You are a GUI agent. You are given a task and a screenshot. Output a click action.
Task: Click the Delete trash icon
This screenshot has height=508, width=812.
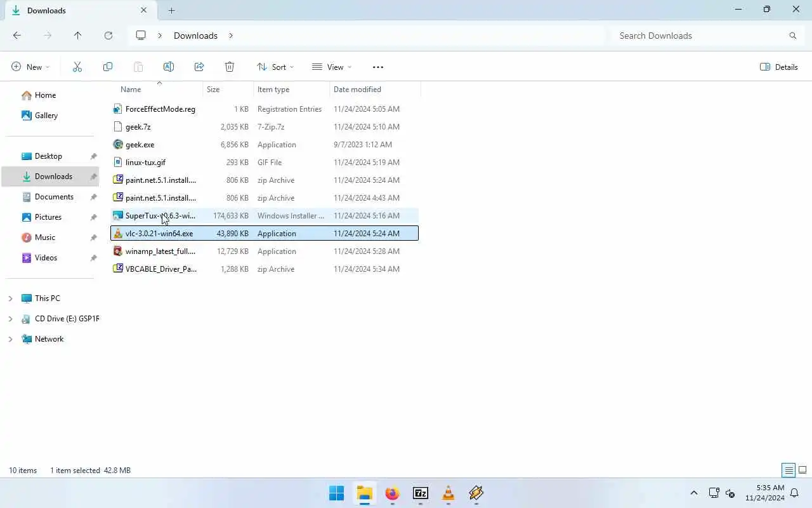pyautogui.click(x=230, y=67)
